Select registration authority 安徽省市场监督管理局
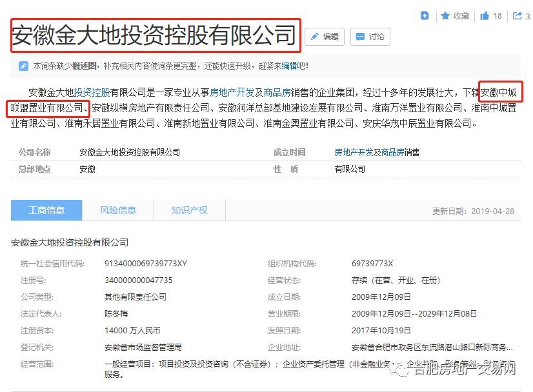 coord(143,347)
